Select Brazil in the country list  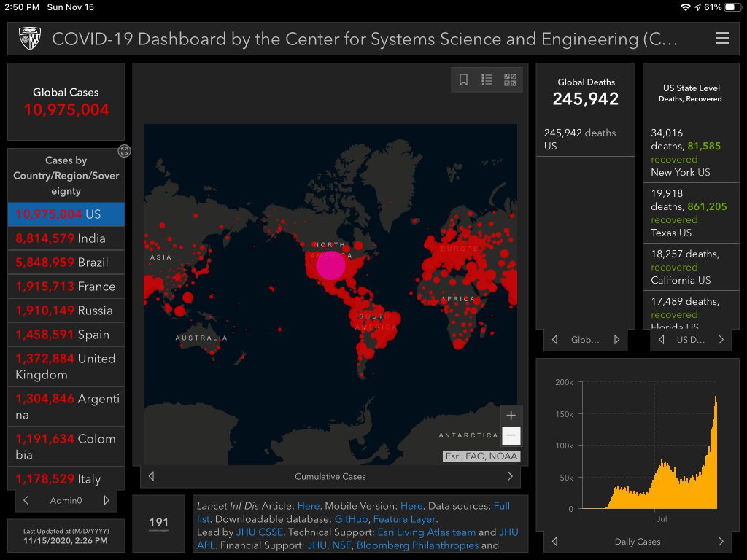66,262
